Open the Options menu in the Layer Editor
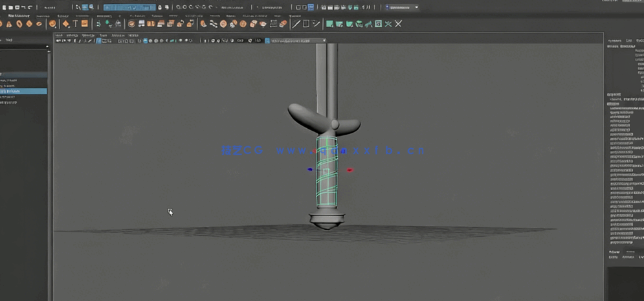The image size is (644, 301). point(628,257)
